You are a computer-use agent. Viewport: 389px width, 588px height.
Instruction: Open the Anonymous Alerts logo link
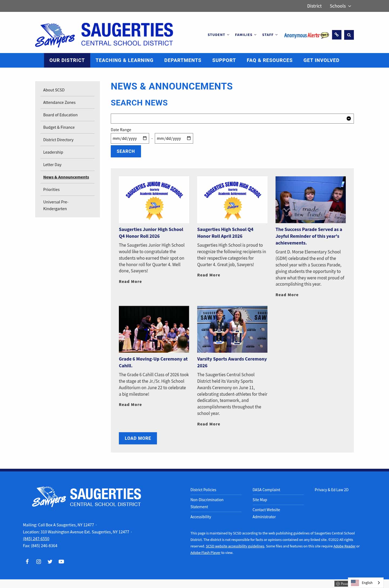[307, 35]
